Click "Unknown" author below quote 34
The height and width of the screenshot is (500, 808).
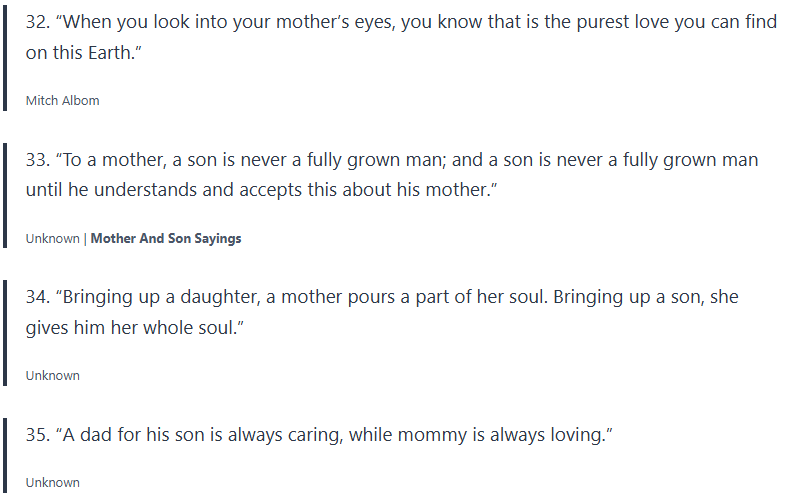tap(53, 376)
